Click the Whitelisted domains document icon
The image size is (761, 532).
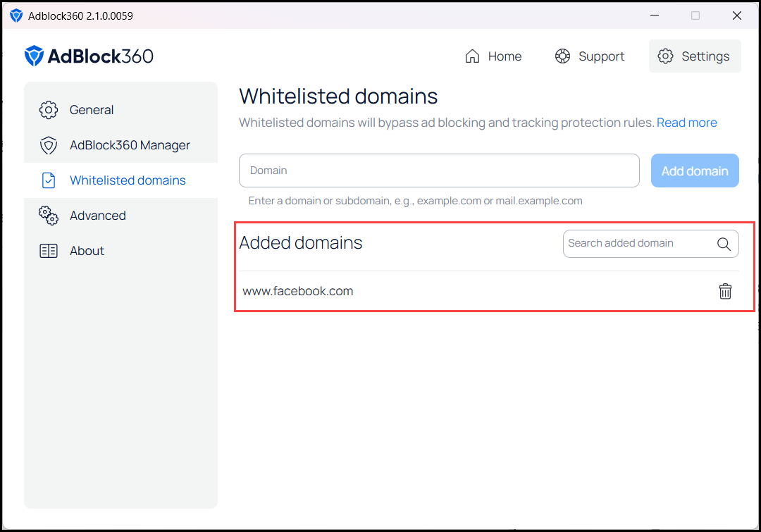[x=49, y=180]
